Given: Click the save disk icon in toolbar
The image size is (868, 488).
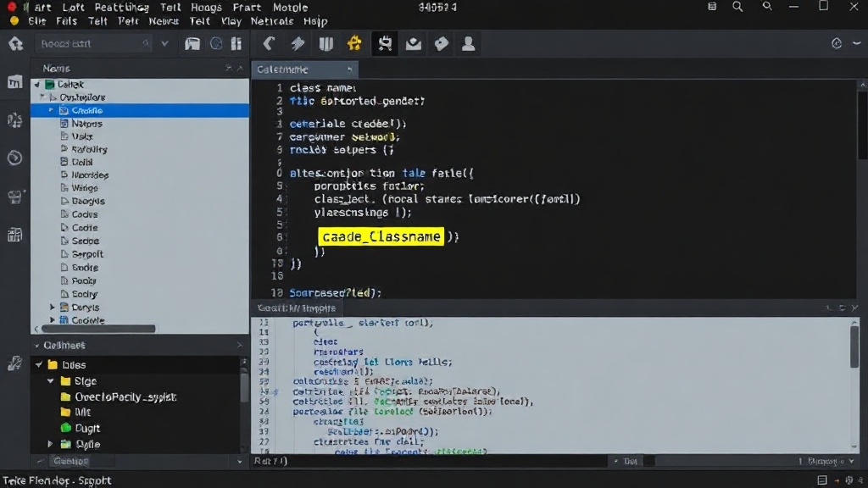Looking at the screenshot, I should pyautogui.click(x=192, y=44).
